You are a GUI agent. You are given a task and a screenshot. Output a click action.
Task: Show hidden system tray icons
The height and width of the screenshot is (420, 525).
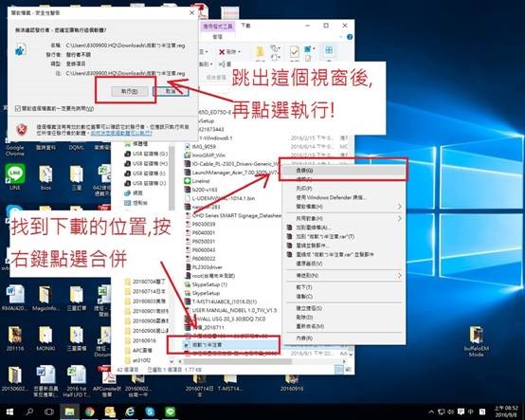(x=431, y=411)
